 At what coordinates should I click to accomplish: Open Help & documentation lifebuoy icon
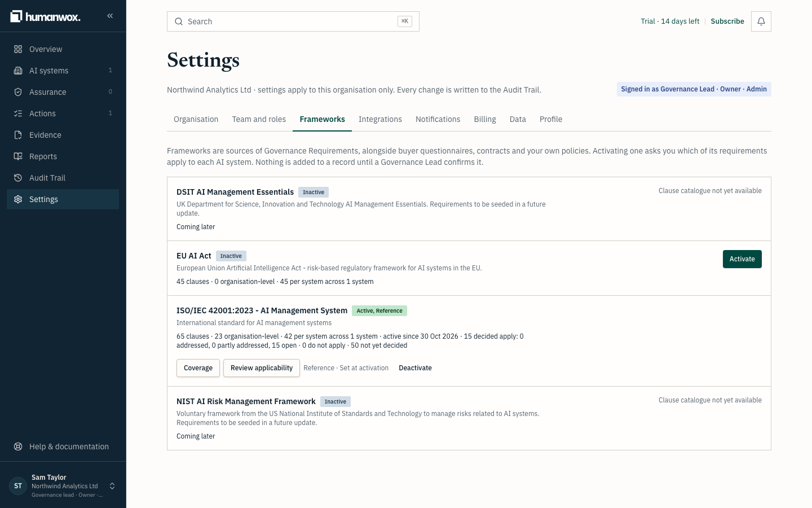click(18, 446)
